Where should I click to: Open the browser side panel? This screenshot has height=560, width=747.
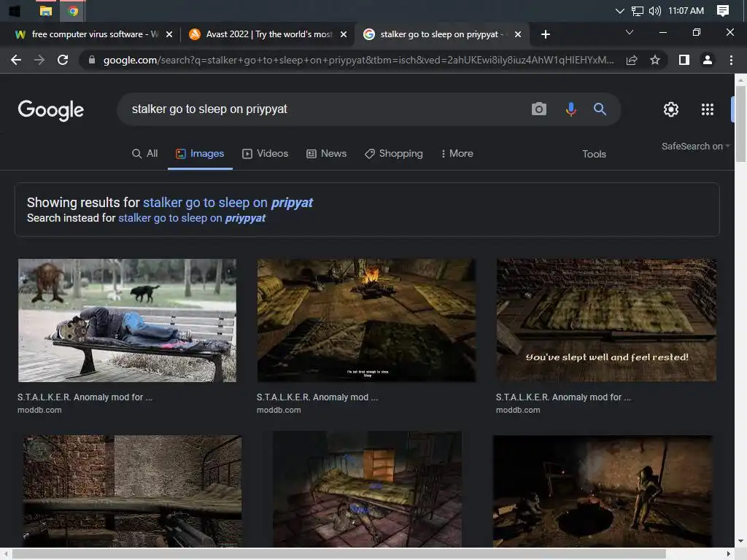pyautogui.click(x=684, y=60)
